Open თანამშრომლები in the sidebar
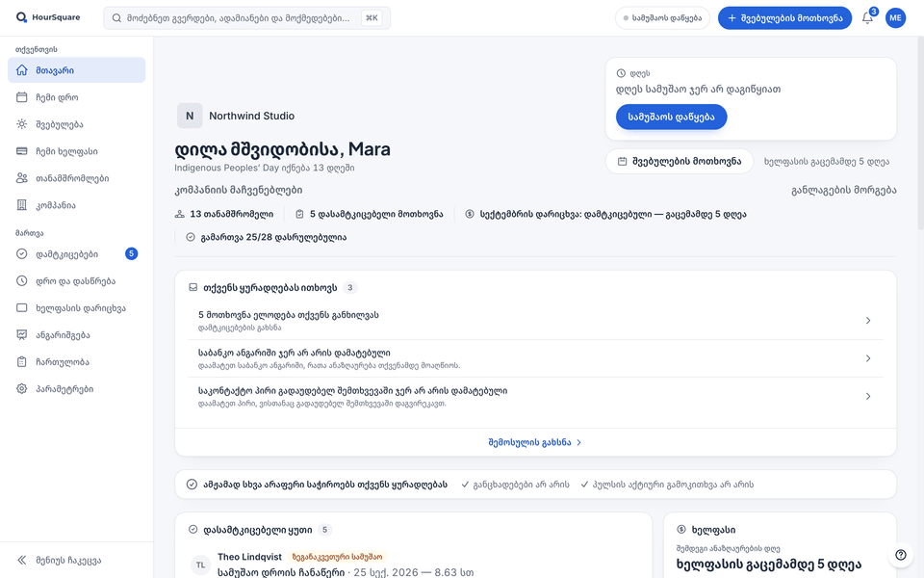This screenshot has height=578, width=924. tap(77, 178)
